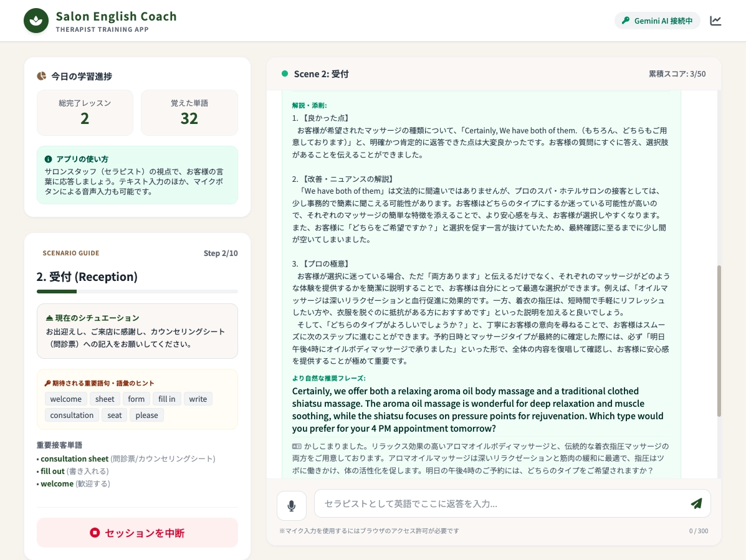This screenshot has height=560, width=746.
Task: Click the '2.【改善・ニュアンスの解説】' heading
Action: click(343, 179)
